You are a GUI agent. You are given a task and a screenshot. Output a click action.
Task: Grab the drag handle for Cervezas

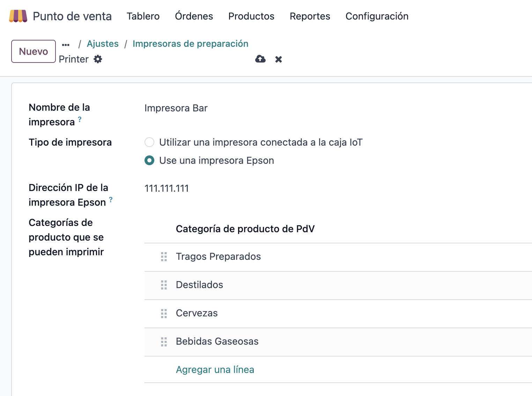pos(164,314)
